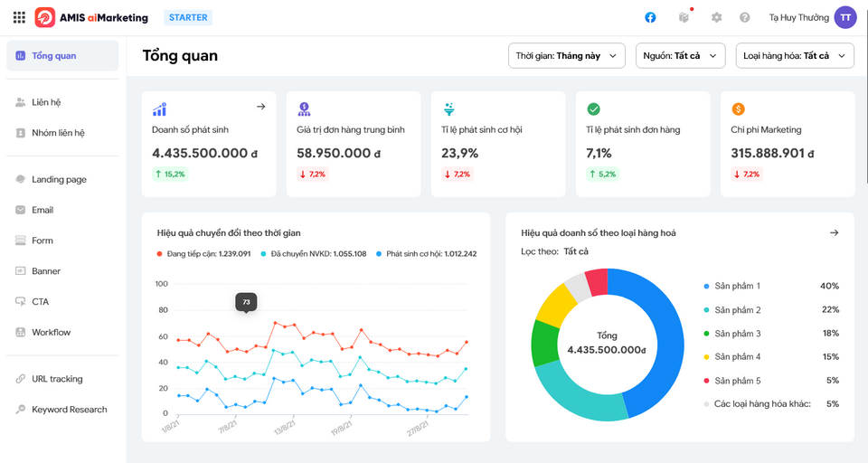The height and width of the screenshot is (463, 868).
Task: Open the settings gear icon
Action: tap(716, 17)
